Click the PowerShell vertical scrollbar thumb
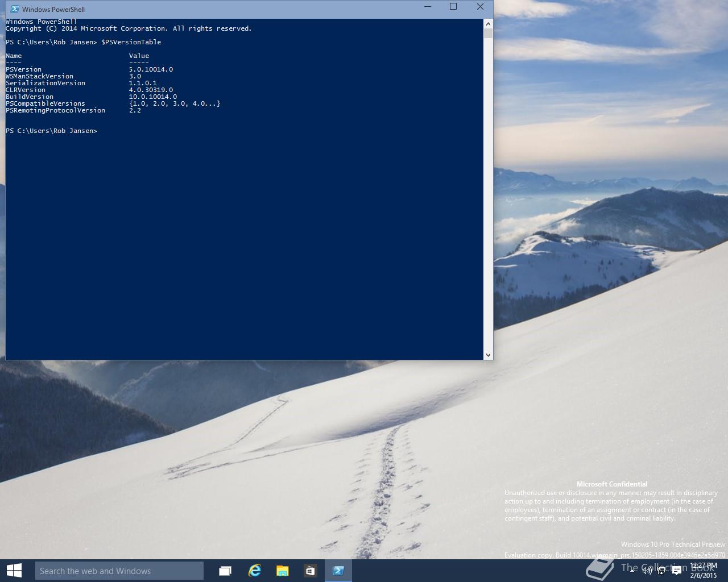This screenshot has width=728, height=582. coord(488,34)
